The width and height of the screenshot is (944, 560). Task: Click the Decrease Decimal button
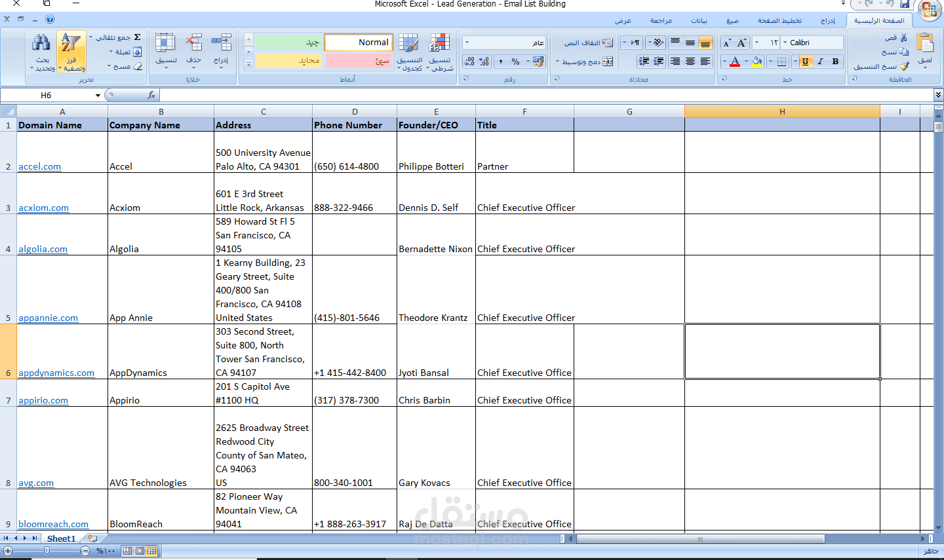469,62
